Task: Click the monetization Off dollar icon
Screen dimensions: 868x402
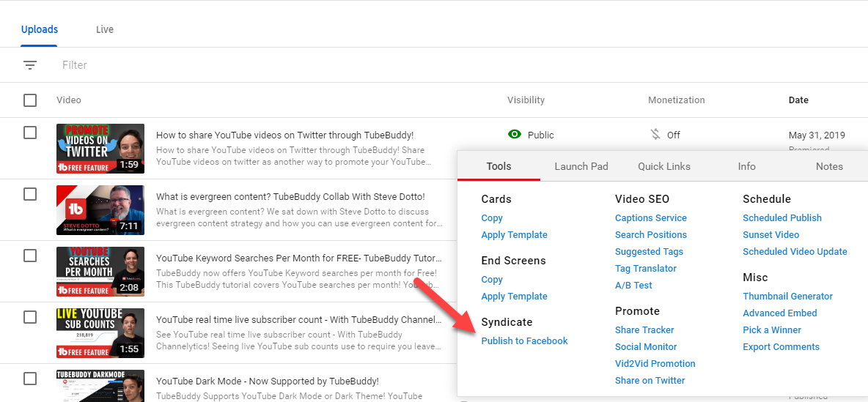Action: 655,135
